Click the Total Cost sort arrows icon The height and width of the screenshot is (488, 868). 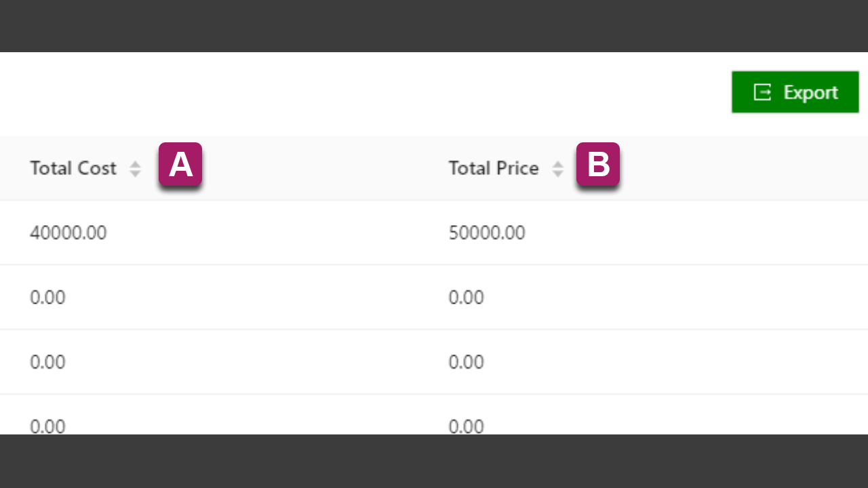[x=135, y=169]
